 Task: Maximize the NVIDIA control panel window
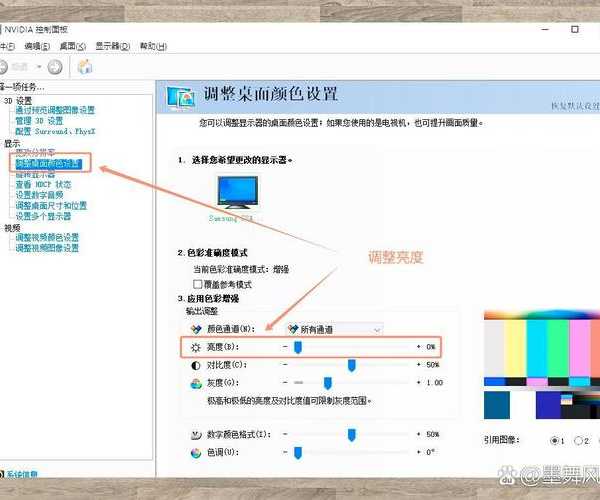pos(575,29)
